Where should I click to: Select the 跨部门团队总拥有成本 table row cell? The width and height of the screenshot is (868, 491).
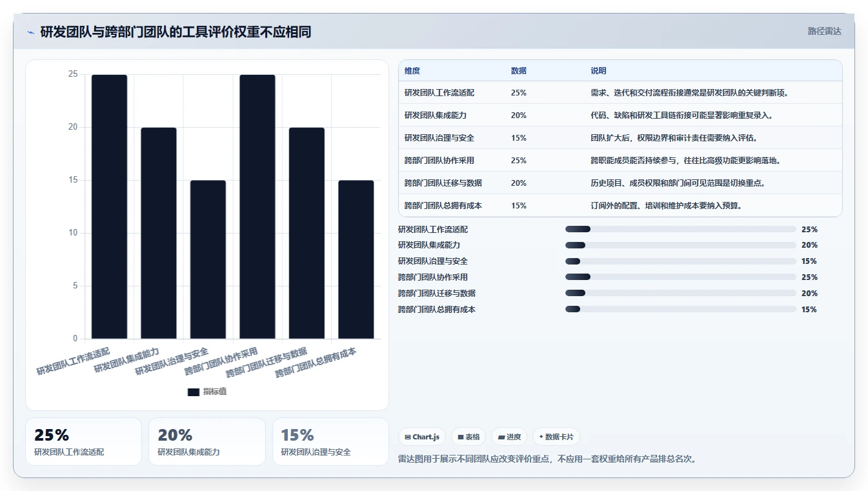point(443,206)
